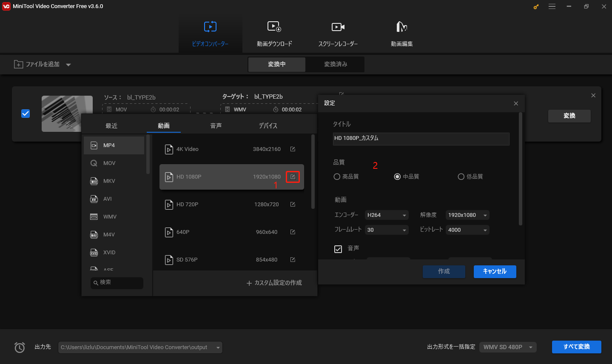Image resolution: width=612 pixels, height=364 pixels.
Task: Open the frame rate 30 dropdown
Action: tap(387, 230)
